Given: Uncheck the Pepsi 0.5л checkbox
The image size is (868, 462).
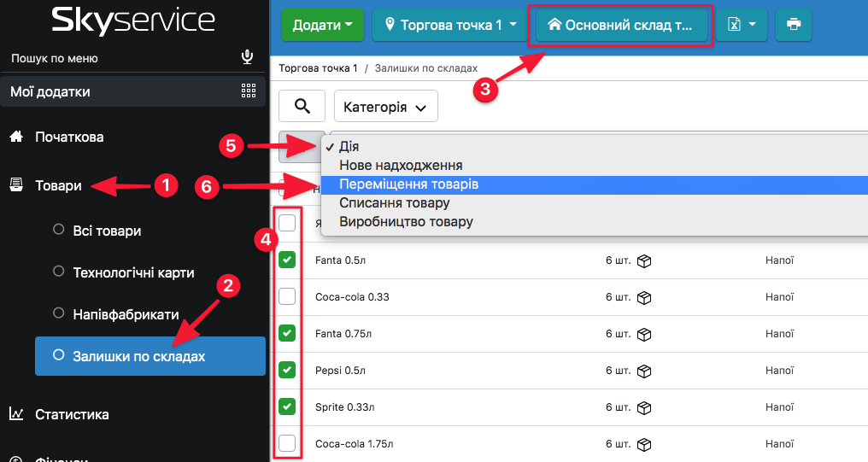Looking at the screenshot, I should 288,370.
